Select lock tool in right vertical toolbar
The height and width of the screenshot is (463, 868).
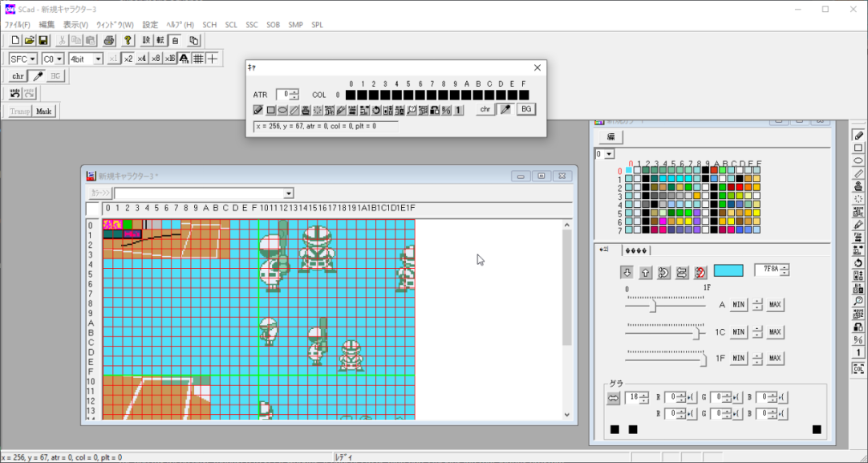point(858,327)
